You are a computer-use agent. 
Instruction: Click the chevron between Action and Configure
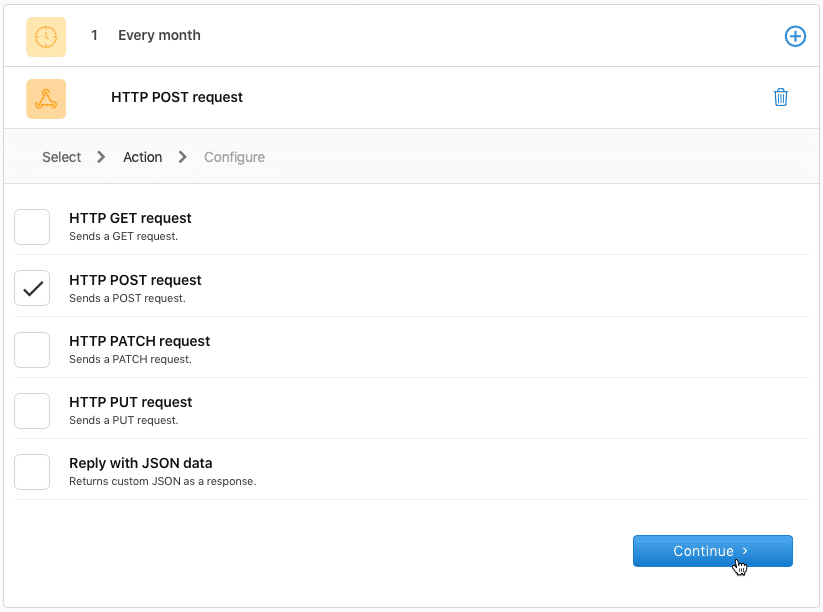(x=181, y=157)
